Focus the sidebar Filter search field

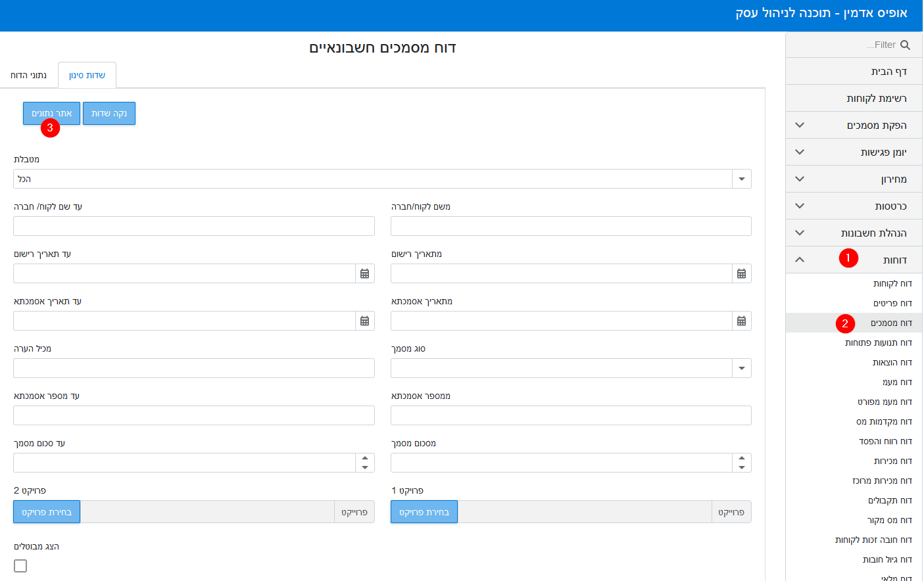[x=854, y=45]
